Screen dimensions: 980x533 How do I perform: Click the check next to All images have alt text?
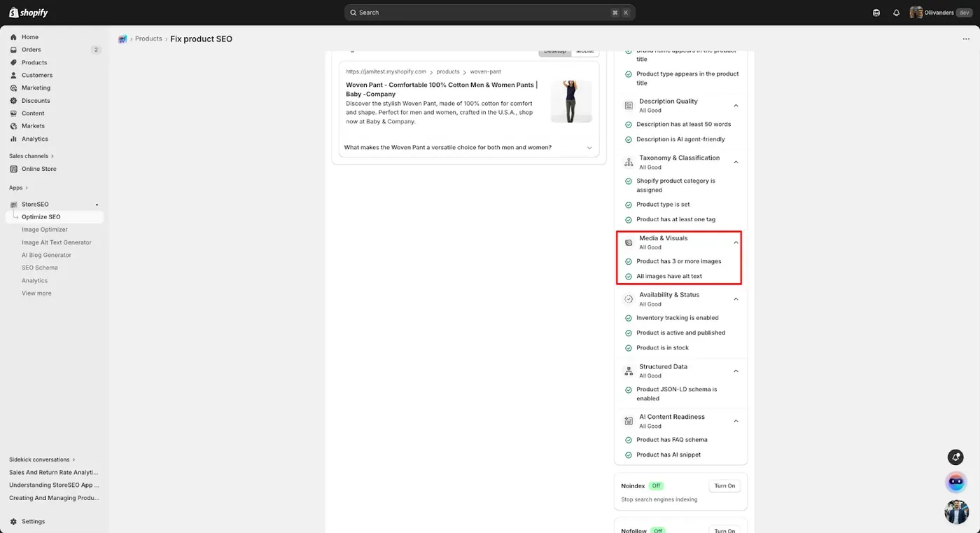pos(629,277)
